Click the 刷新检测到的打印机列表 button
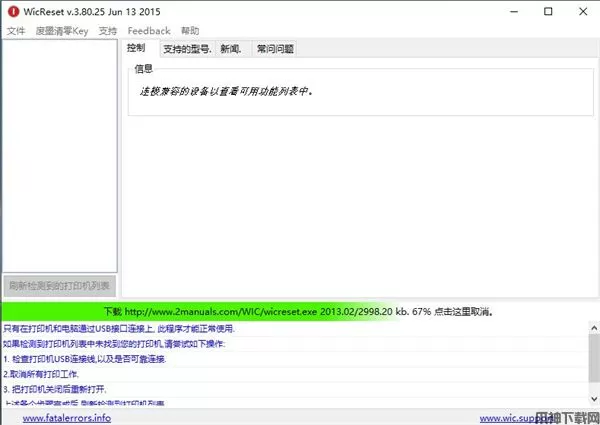Screen dimensions: 600x425 (59, 286)
